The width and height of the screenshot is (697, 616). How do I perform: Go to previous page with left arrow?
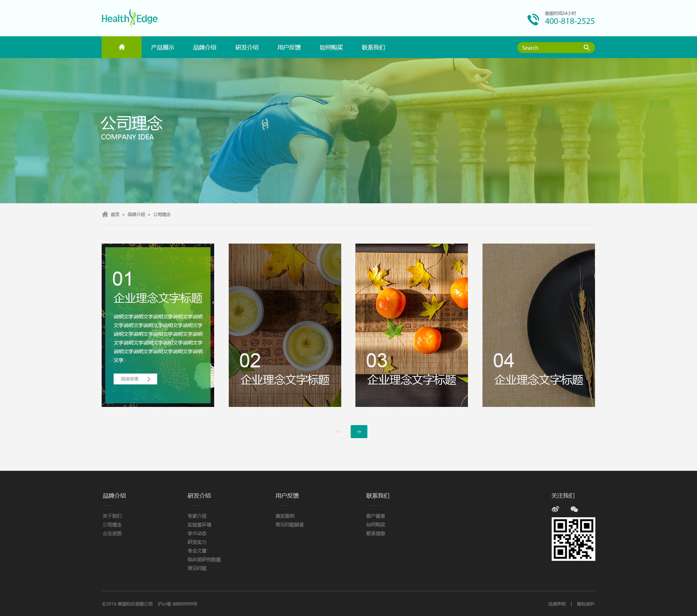[x=338, y=432]
